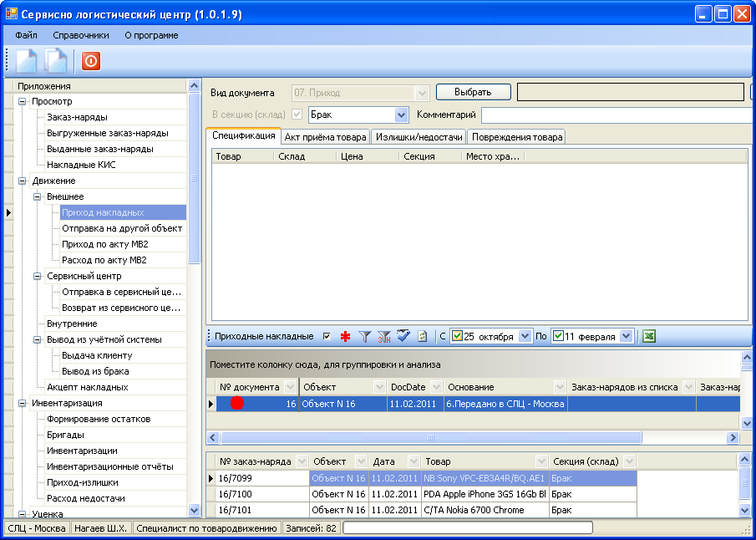Click the 6.Передано в СЛЦ - Москва cell
Screen dimensions: 756x540
pos(505,404)
